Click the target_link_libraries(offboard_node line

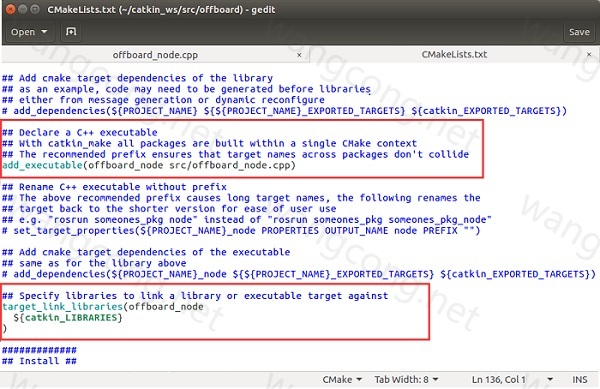tap(103, 307)
